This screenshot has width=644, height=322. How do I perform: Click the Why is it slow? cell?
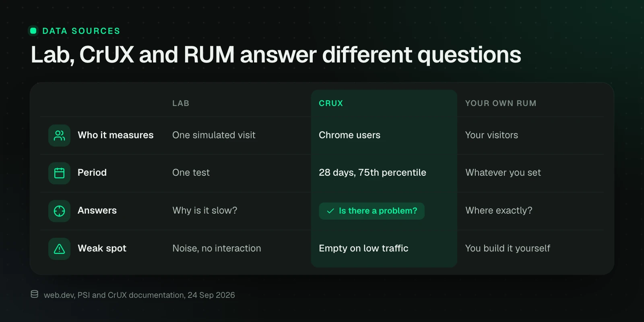(x=205, y=210)
